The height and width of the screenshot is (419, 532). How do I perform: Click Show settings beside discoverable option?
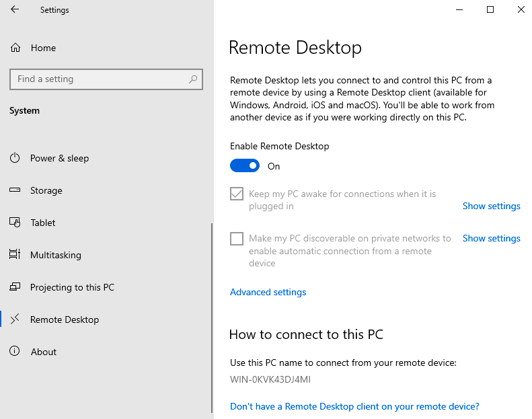click(x=491, y=238)
